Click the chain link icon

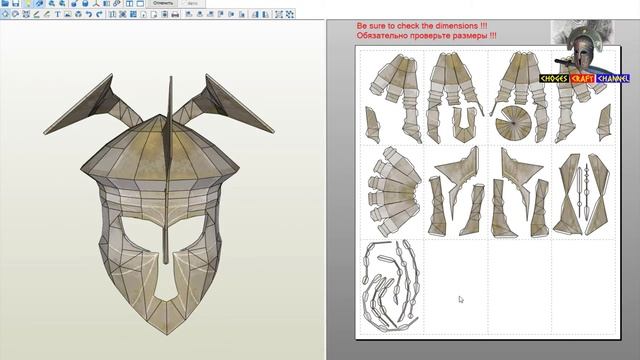point(117,3)
